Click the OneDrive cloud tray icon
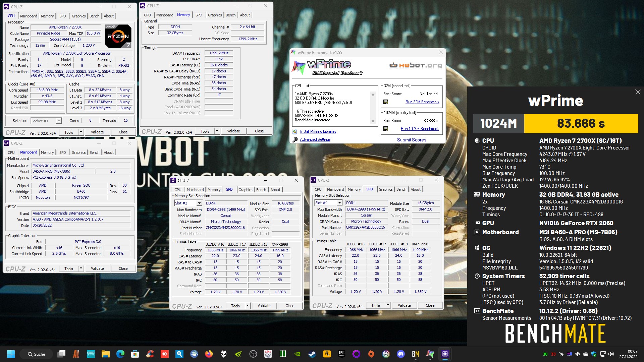The image size is (644, 362). (x=586, y=354)
